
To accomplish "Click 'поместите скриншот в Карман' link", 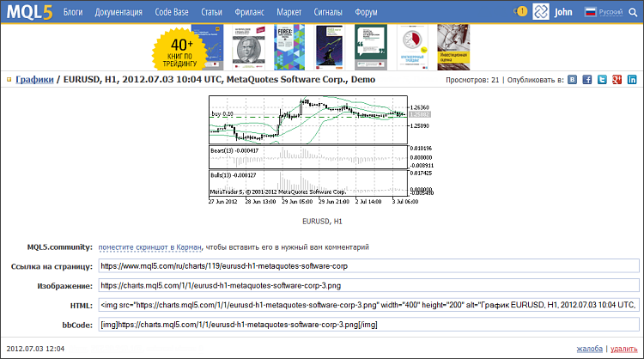I will pyautogui.click(x=150, y=246).
